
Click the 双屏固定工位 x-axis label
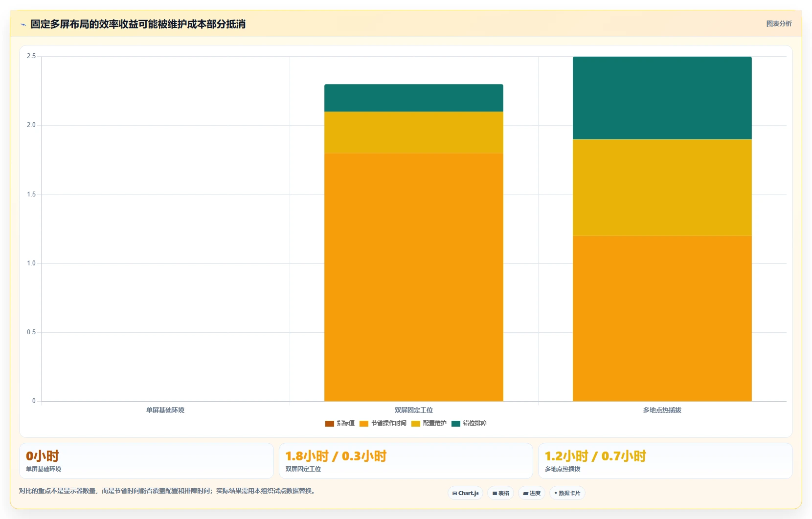click(x=414, y=410)
